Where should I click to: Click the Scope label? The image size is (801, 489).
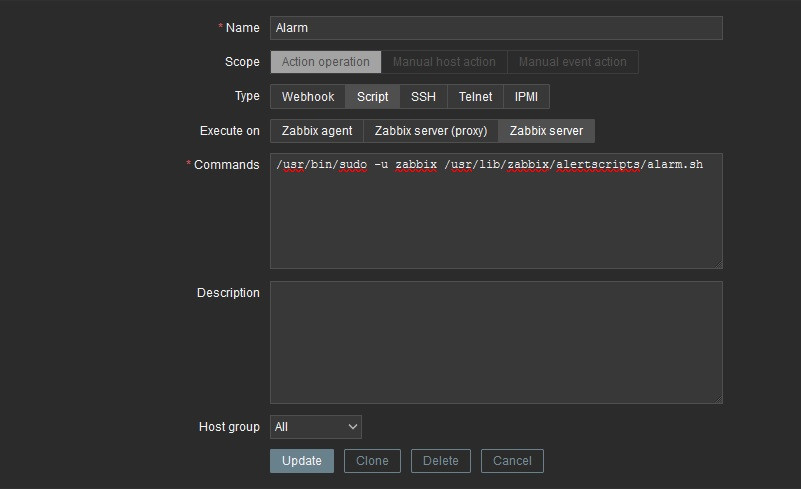pyautogui.click(x=242, y=62)
